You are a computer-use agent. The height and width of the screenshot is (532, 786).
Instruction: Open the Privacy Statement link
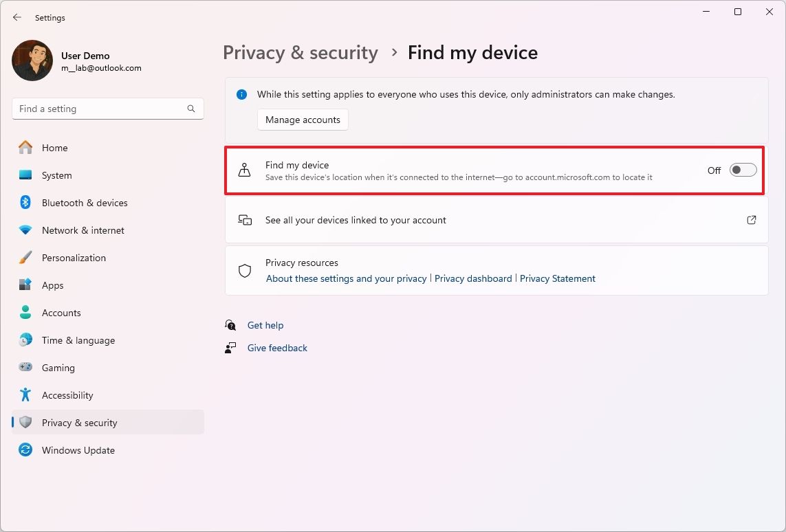pos(558,278)
